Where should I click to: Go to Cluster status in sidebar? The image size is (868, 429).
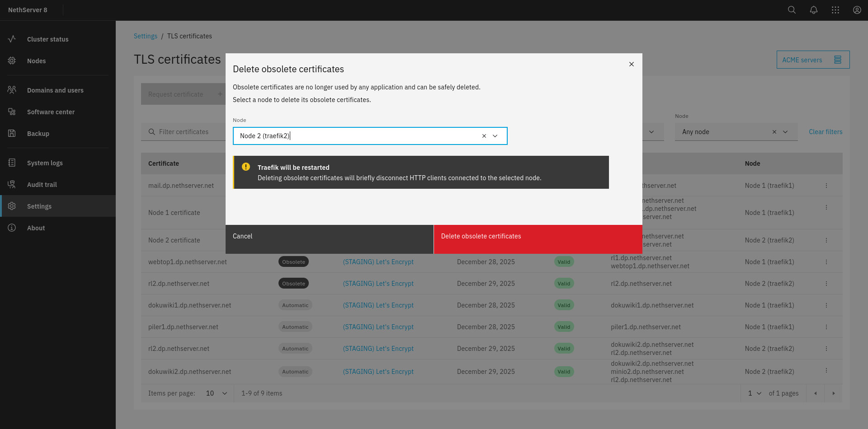(x=47, y=39)
